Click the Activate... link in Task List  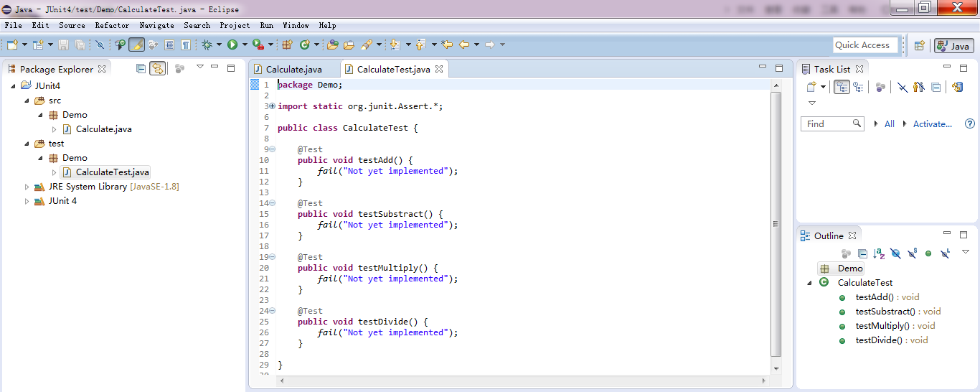tap(932, 123)
